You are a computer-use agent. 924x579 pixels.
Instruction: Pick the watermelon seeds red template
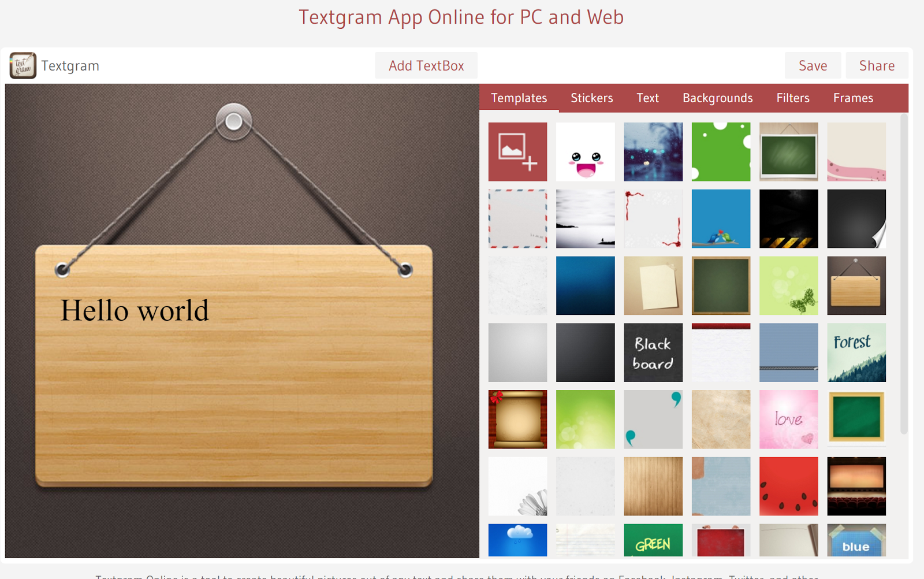pyautogui.click(x=788, y=486)
